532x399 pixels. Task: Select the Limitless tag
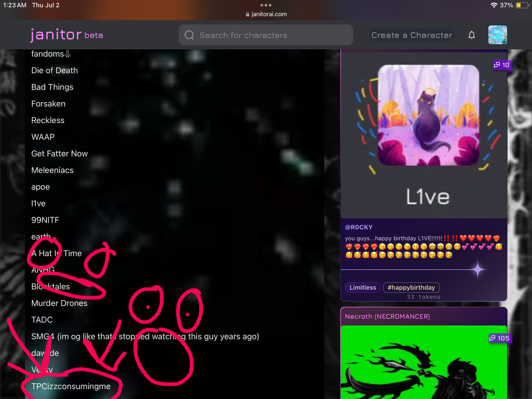tap(363, 287)
